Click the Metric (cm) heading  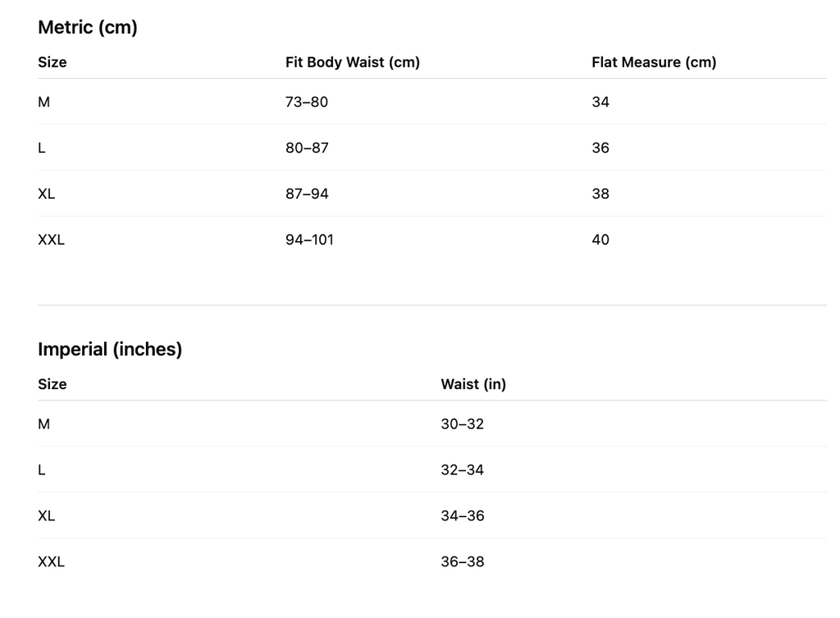click(x=88, y=27)
